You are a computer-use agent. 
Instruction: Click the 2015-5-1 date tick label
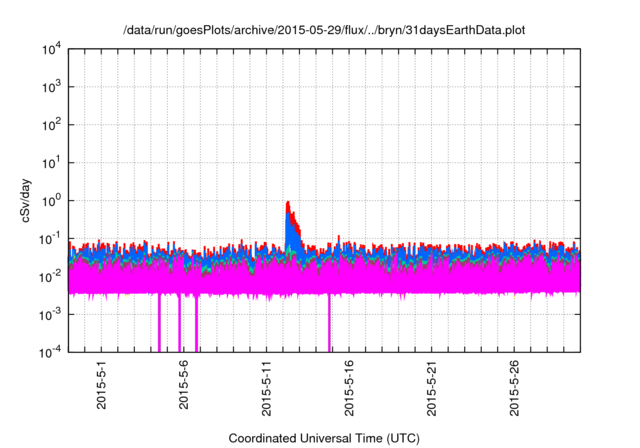[101, 385]
